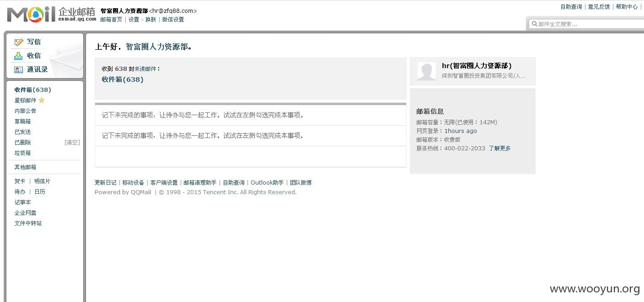Click 意见反馈 at top right
This screenshot has width=644, height=302.
pos(599,7)
